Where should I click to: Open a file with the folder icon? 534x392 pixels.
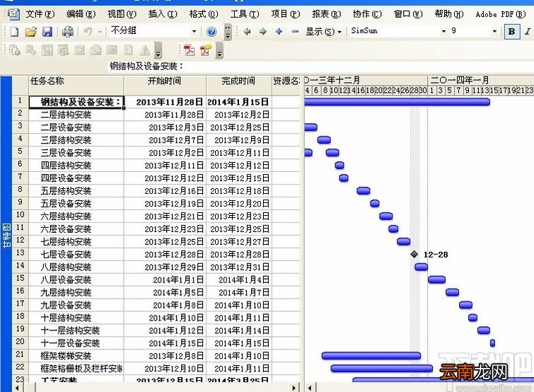click(x=31, y=32)
